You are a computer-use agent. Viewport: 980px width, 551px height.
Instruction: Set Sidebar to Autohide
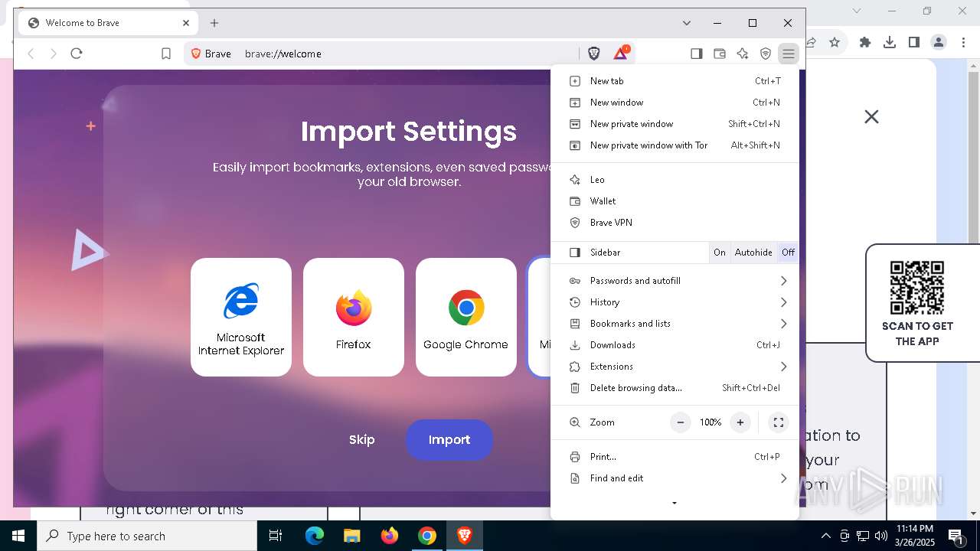pyautogui.click(x=753, y=253)
